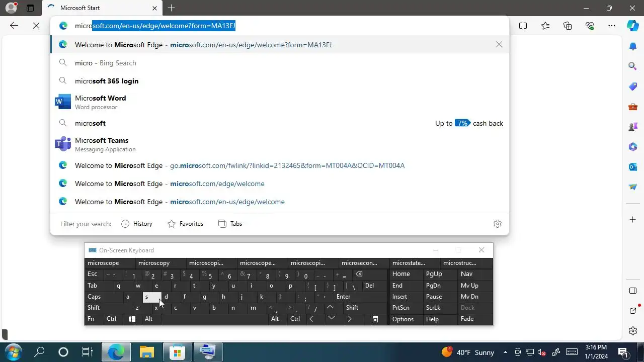Viewport: 644px width, 362px height.
Task: Go back with the arrow button
Action: coord(14,26)
